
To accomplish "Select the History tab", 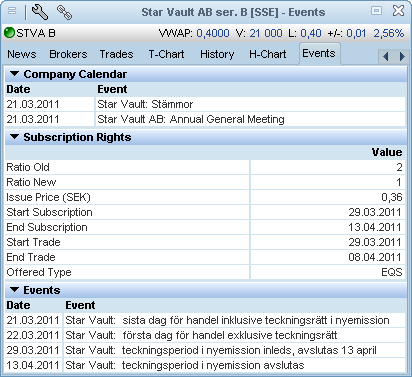I will [x=217, y=54].
